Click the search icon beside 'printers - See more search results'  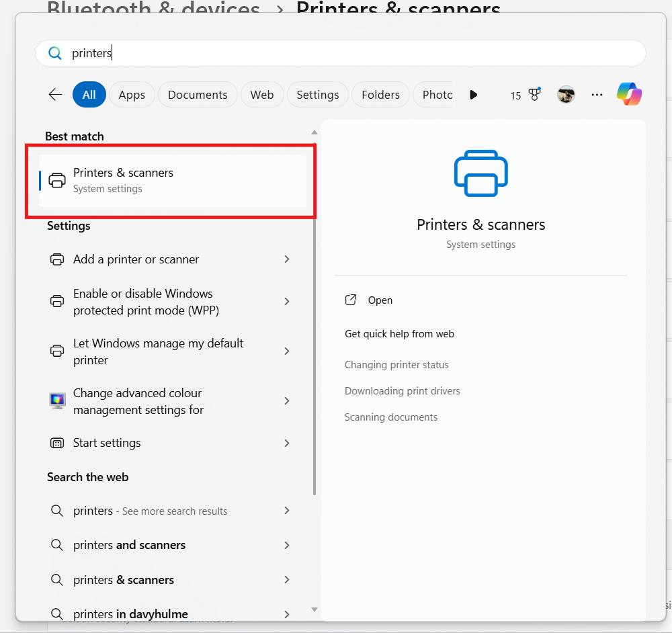tap(57, 511)
